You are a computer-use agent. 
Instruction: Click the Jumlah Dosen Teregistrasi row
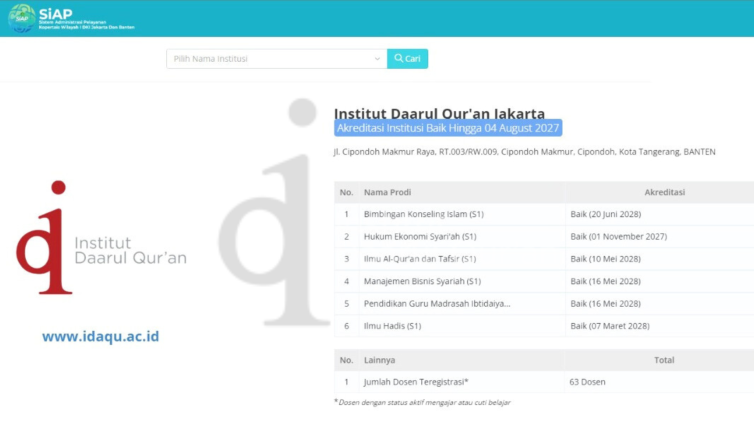point(544,382)
